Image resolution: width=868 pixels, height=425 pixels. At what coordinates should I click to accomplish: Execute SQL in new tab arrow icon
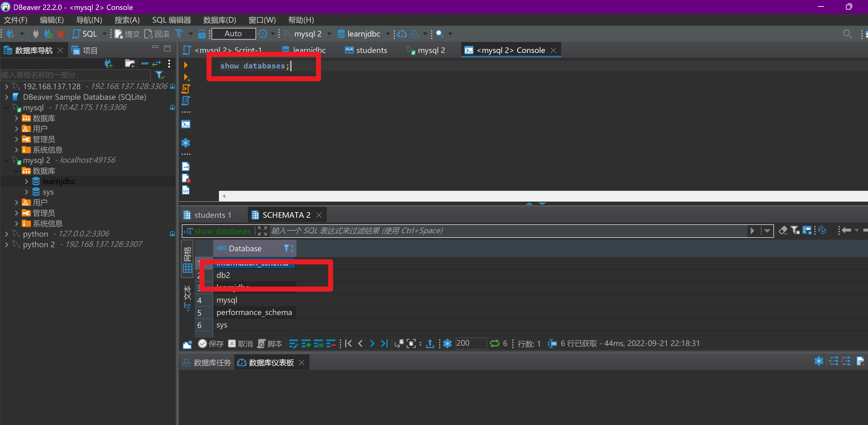coord(186,77)
